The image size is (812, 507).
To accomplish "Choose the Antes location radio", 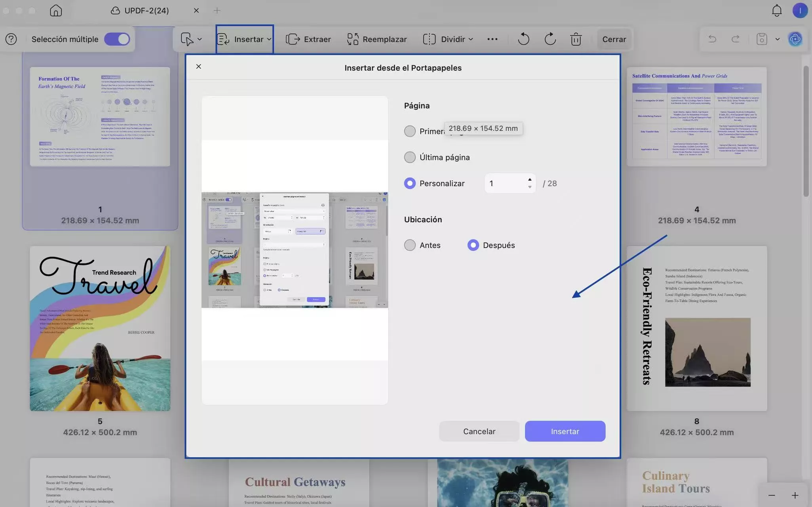I will click(410, 245).
